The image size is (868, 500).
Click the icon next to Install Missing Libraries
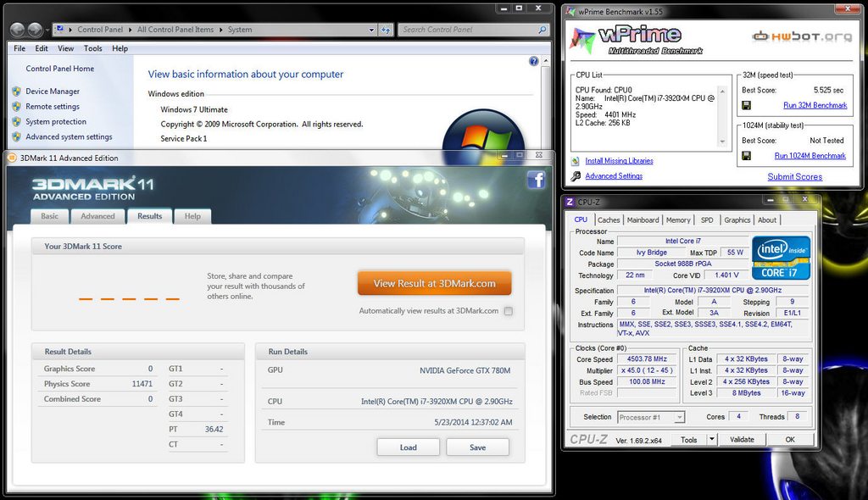point(576,161)
